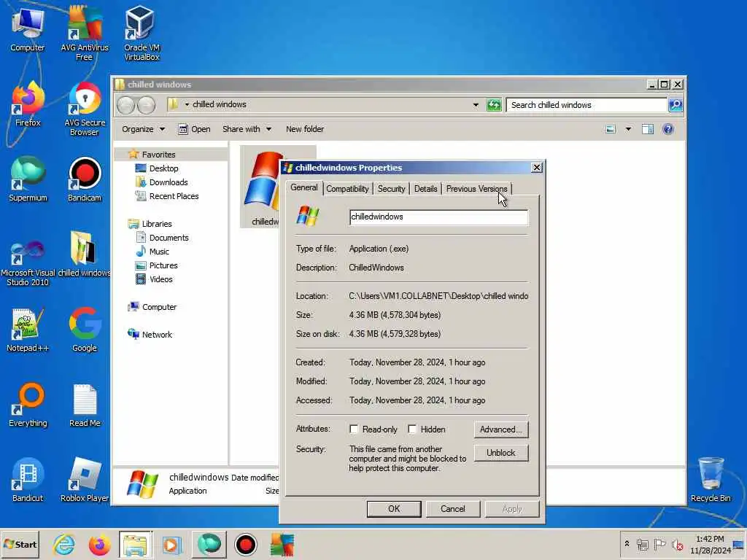This screenshot has width=747, height=560.
Task: Click the Explorer help question mark icon
Action: coord(668,129)
